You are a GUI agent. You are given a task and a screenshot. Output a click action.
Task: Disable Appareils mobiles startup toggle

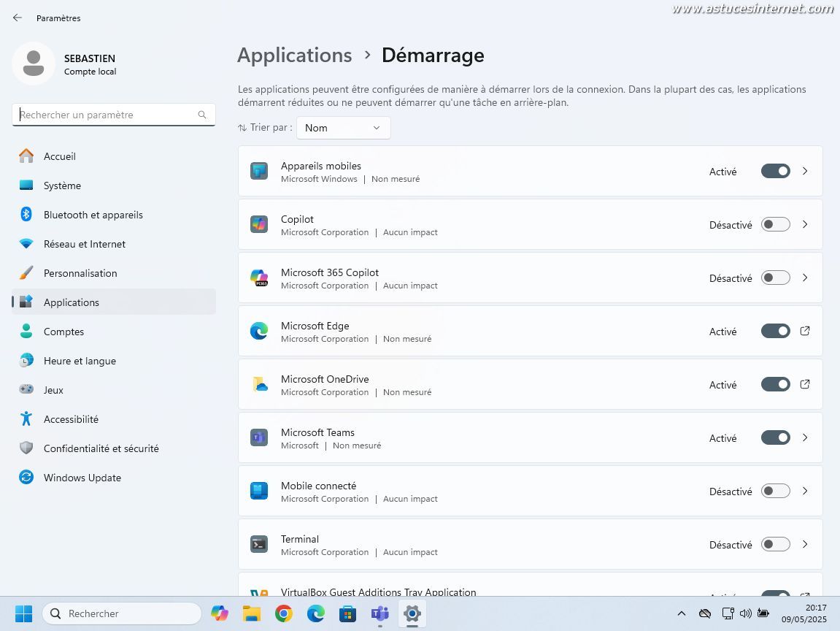pyautogui.click(x=775, y=172)
